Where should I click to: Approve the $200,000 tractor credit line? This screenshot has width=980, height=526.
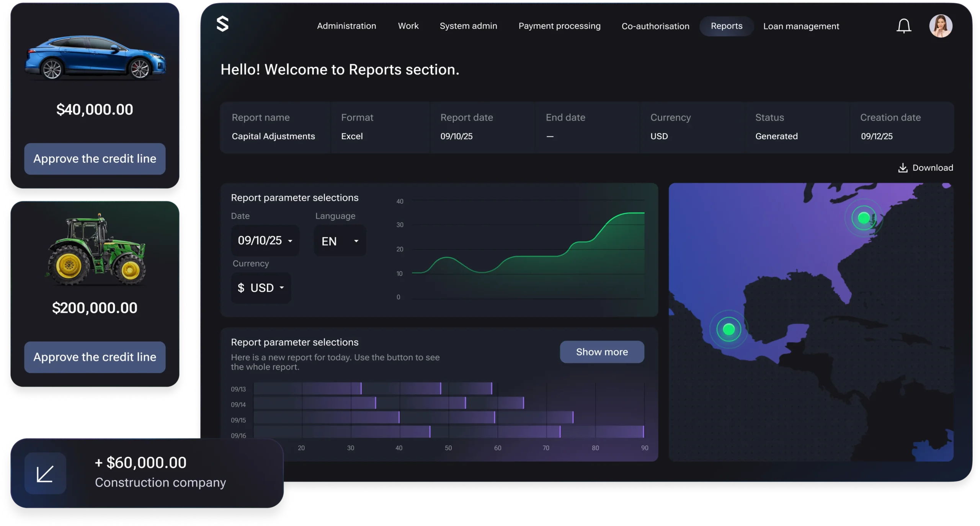[95, 357]
